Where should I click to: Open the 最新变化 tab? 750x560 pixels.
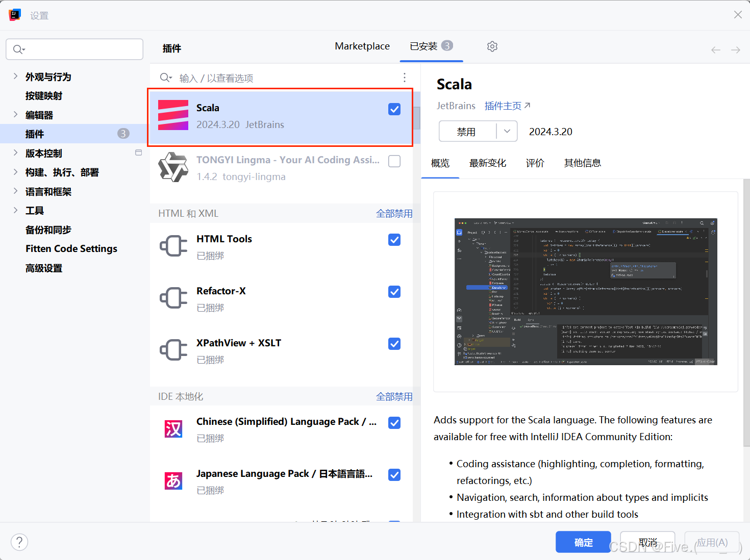pyautogui.click(x=488, y=163)
